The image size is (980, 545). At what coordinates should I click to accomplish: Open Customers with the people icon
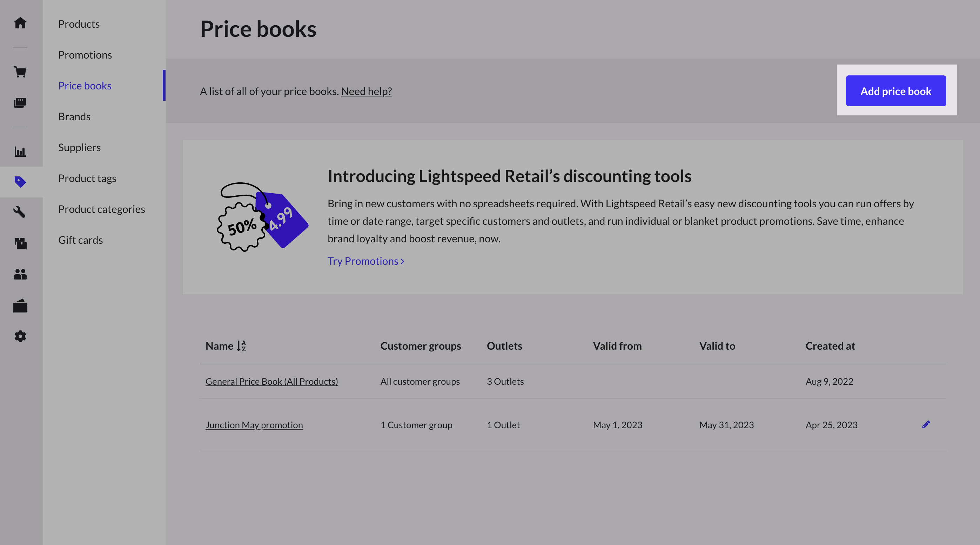20,275
